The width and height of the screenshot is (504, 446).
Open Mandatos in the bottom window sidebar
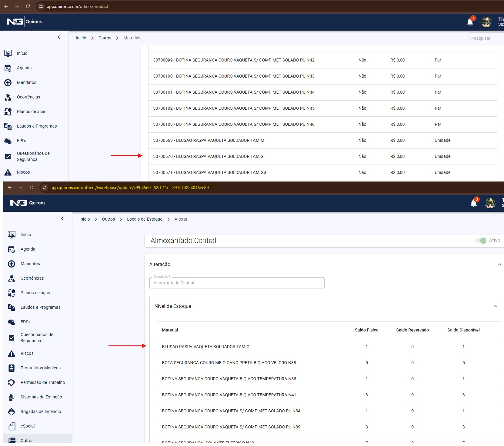[30, 264]
